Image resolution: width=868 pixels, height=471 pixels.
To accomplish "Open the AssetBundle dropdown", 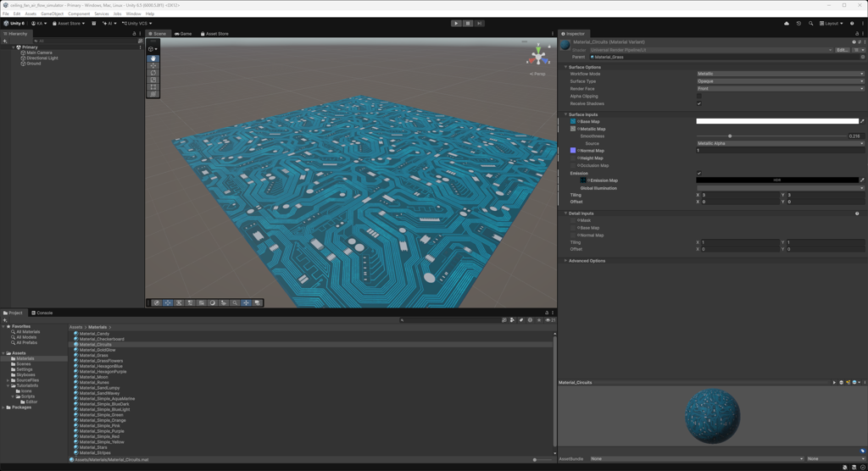I will tap(697, 459).
